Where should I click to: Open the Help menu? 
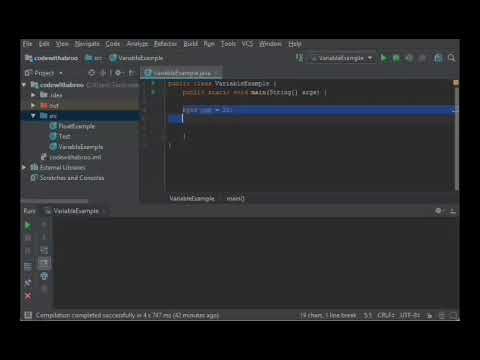point(295,44)
